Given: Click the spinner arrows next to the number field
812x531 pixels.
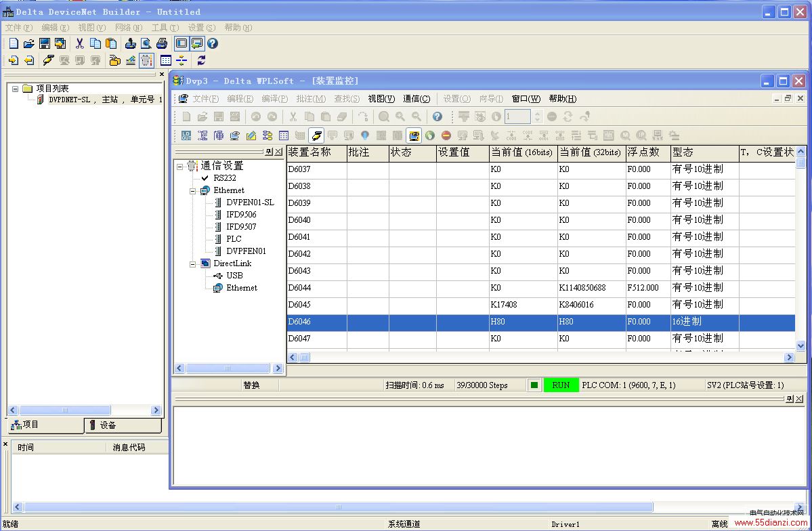Looking at the screenshot, I should pos(537,116).
